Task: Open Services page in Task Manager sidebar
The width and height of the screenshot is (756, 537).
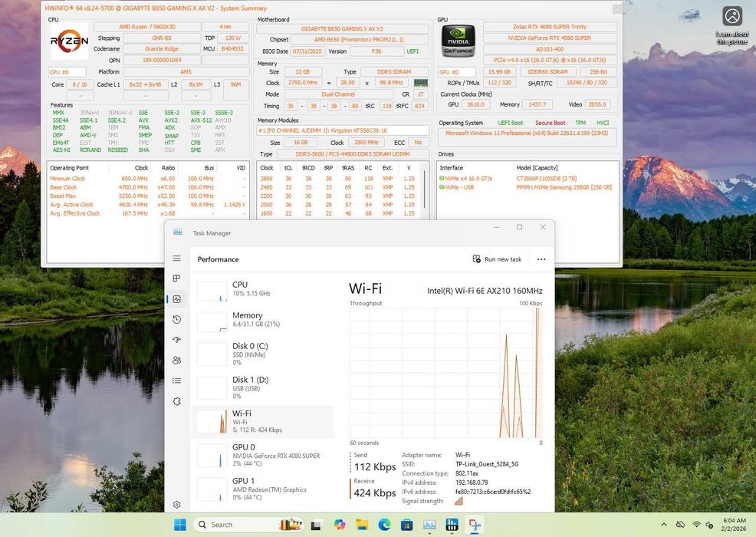Action: click(x=177, y=401)
